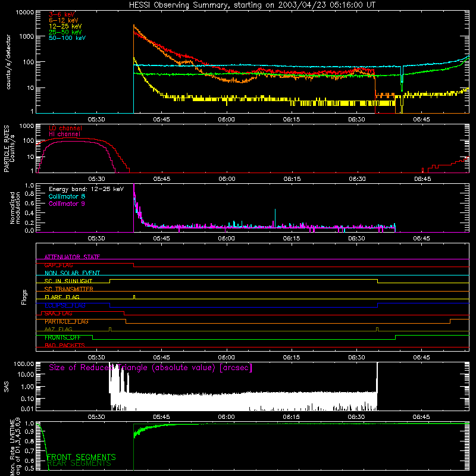Click the SC_TRANSMITTER flag label
The height and width of the screenshot is (476, 476).
(x=69, y=289)
